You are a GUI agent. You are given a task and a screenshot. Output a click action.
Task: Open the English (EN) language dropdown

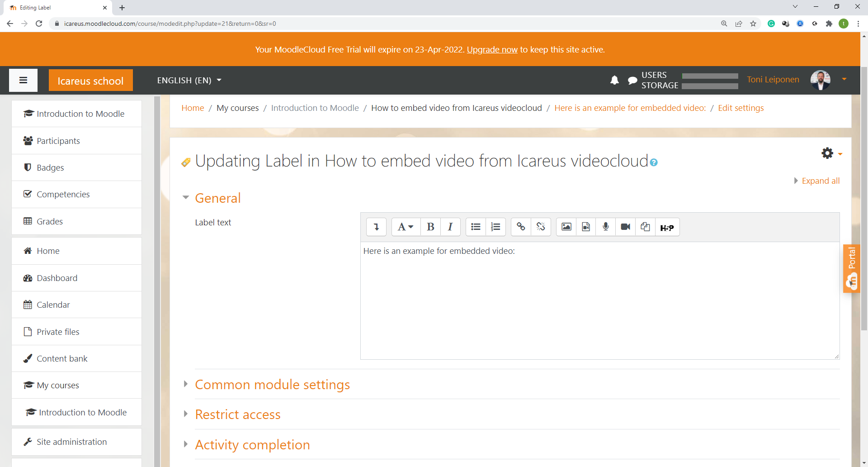[x=189, y=81]
